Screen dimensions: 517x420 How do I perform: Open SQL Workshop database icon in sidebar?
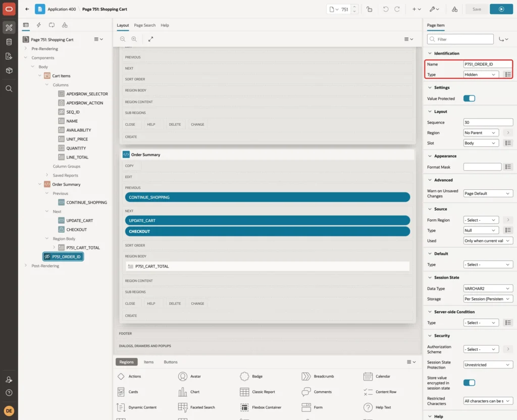click(9, 42)
